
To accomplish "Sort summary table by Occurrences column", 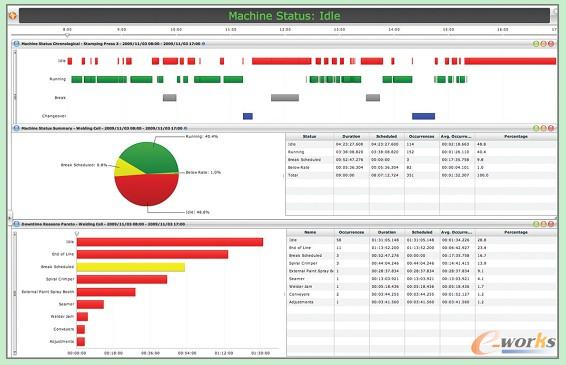I will coord(421,136).
